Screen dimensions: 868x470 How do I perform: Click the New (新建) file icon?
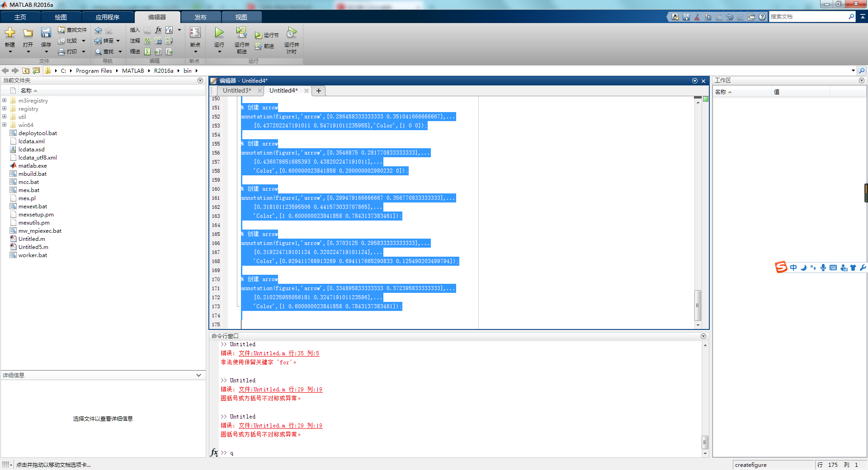pos(10,33)
